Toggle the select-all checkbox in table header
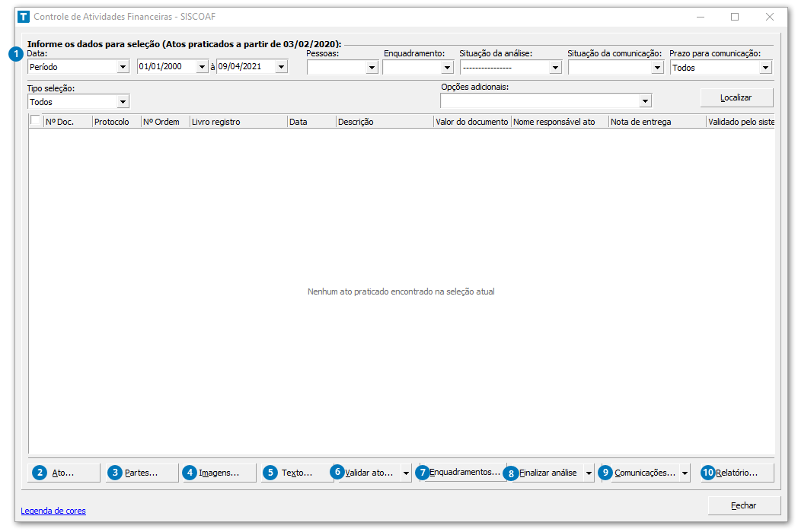This screenshot has width=798, height=532. click(36, 120)
